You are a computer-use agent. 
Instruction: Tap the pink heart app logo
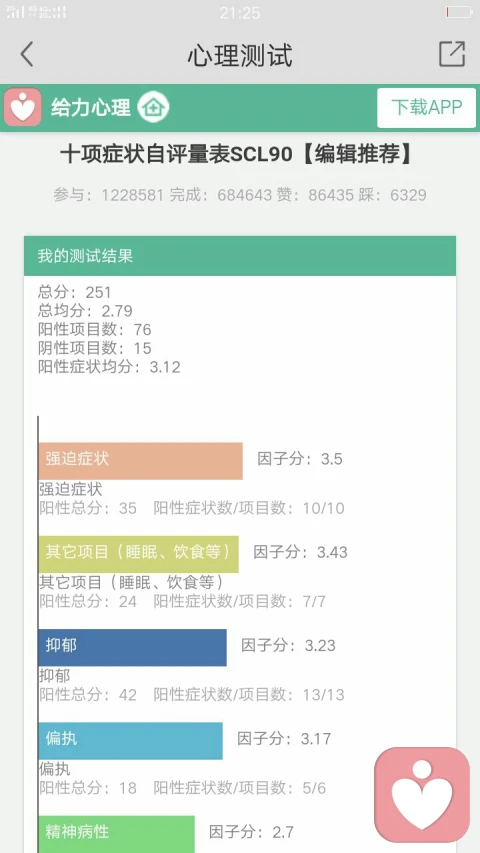(23, 107)
